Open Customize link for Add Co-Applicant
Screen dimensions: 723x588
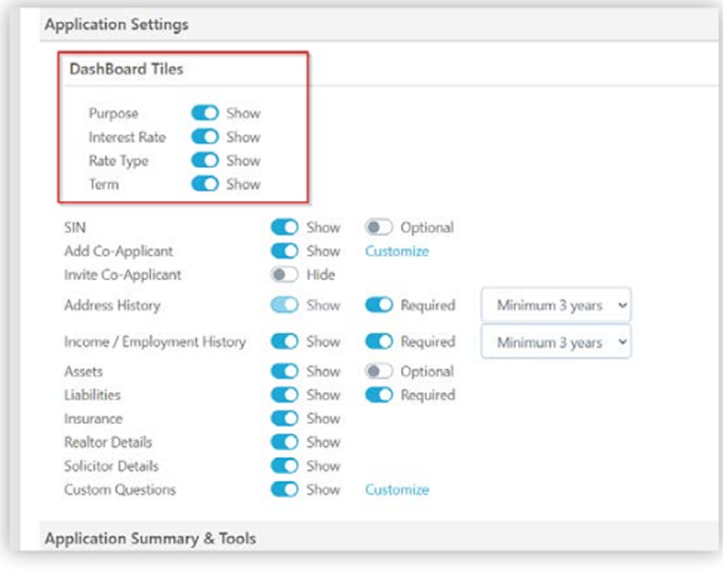click(x=397, y=251)
